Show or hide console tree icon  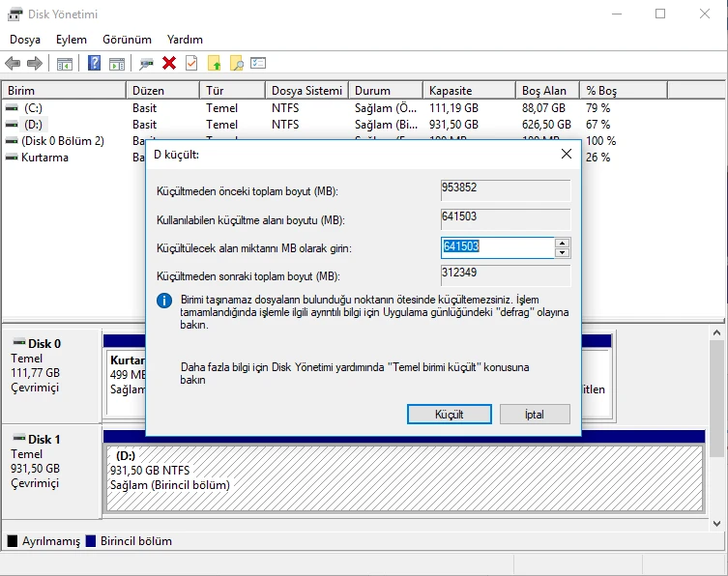point(65,64)
